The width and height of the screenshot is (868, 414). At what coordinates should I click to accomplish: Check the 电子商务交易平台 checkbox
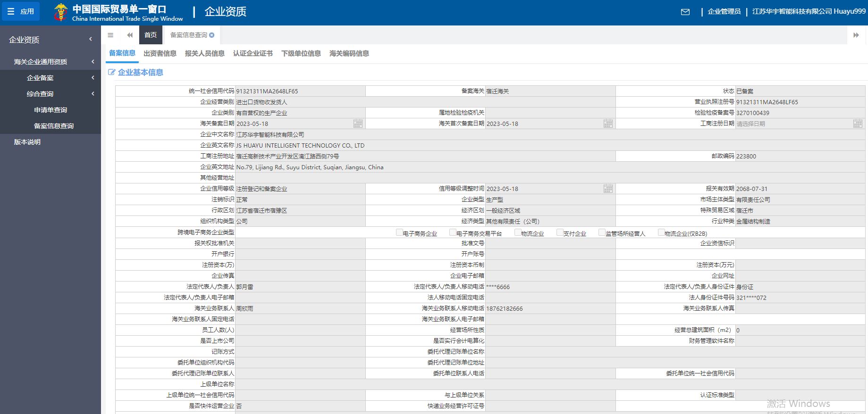coord(453,232)
